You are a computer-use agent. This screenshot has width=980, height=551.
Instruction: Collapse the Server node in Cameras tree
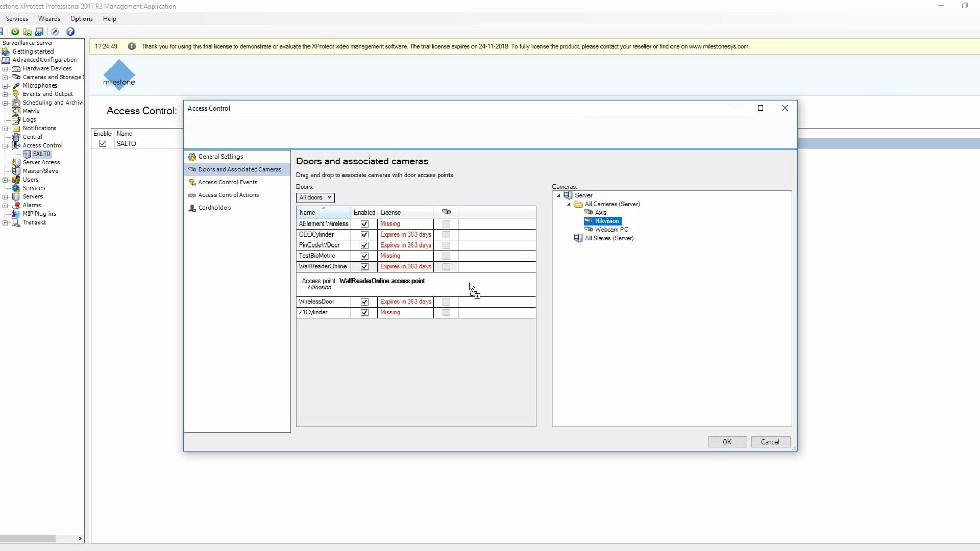(x=558, y=196)
